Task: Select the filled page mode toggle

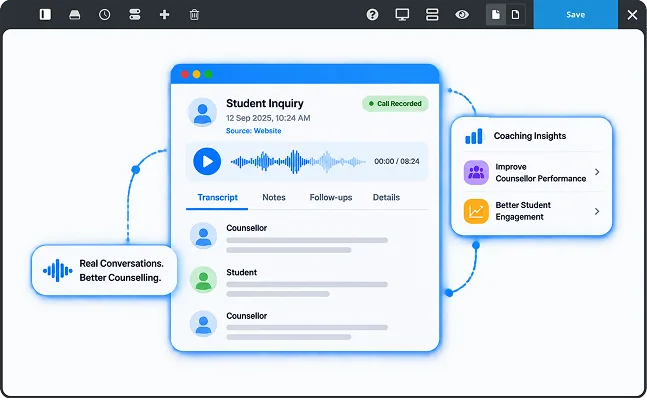Action: (x=496, y=15)
